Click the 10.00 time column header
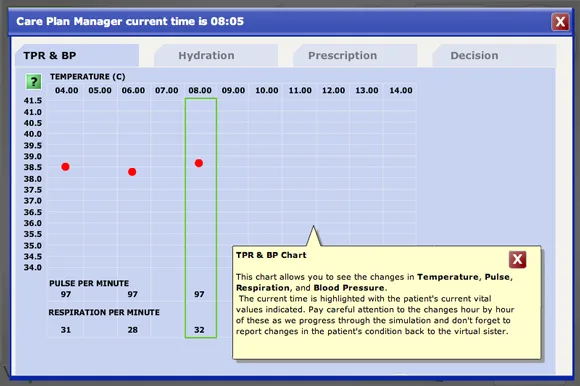This screenshot has height=386, width=580. pyautogui.click(x=267, y=91)
